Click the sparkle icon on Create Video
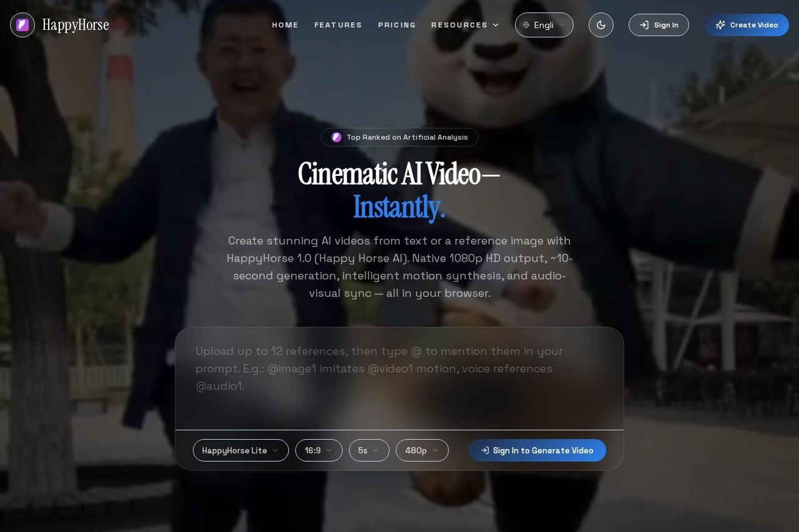Screen dimensions: 799x532 720,25
